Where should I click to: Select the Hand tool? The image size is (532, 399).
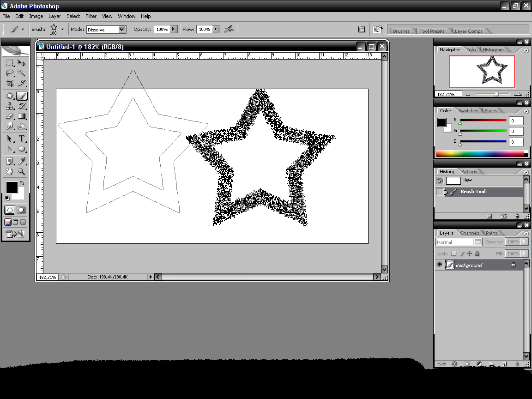(x=10, y=171)
